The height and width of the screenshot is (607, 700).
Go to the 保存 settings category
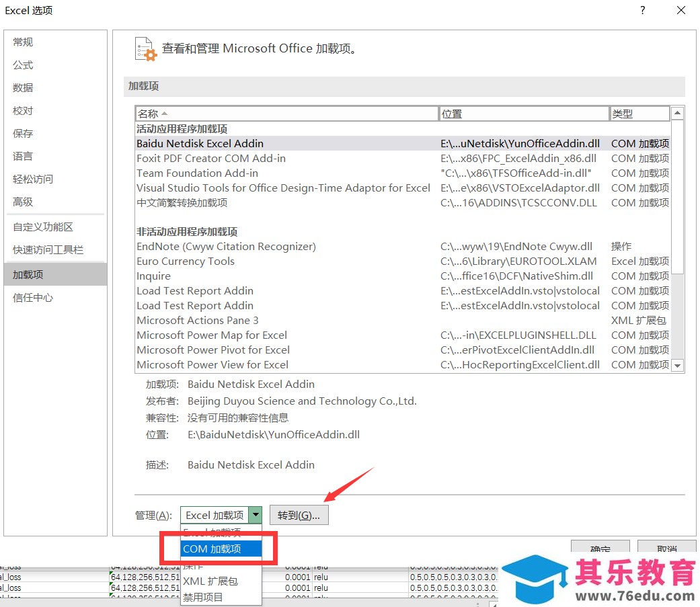[x=55, y=134]
